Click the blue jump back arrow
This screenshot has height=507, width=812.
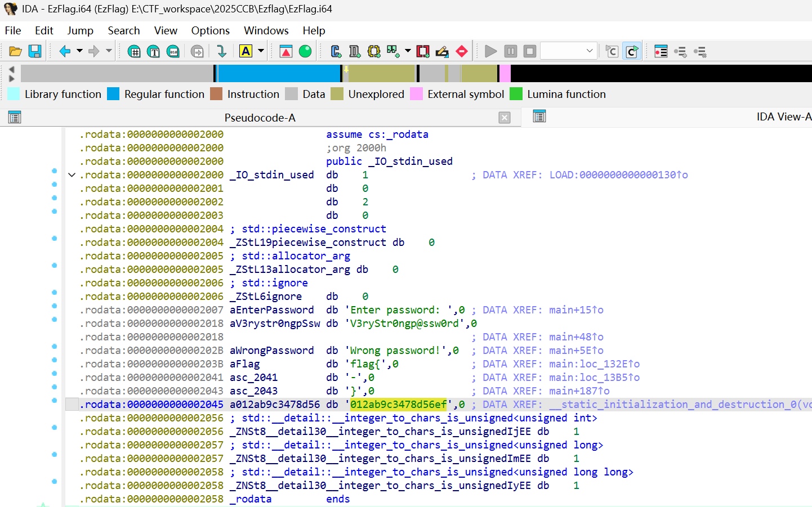65,52
